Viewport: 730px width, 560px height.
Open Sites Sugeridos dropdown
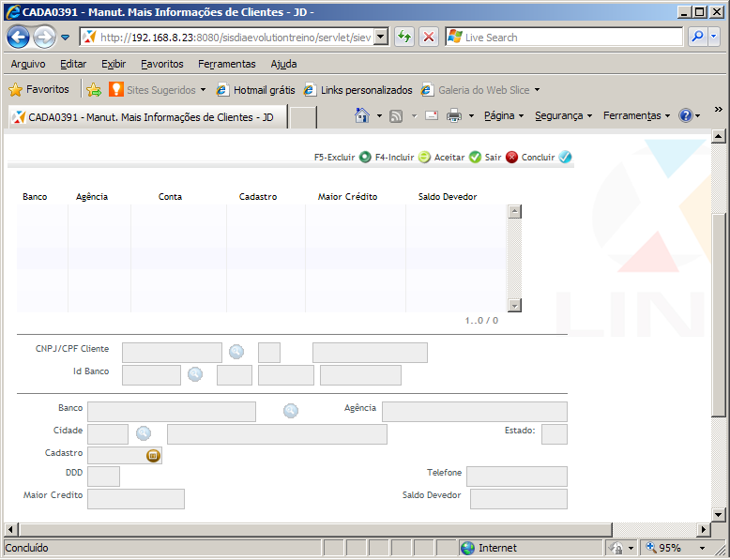(x=203, y=90)
